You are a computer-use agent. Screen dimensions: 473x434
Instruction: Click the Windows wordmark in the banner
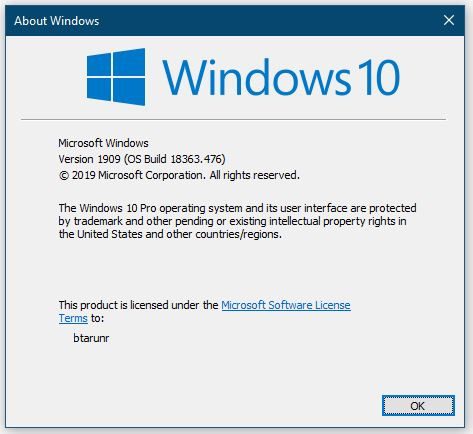256,77
